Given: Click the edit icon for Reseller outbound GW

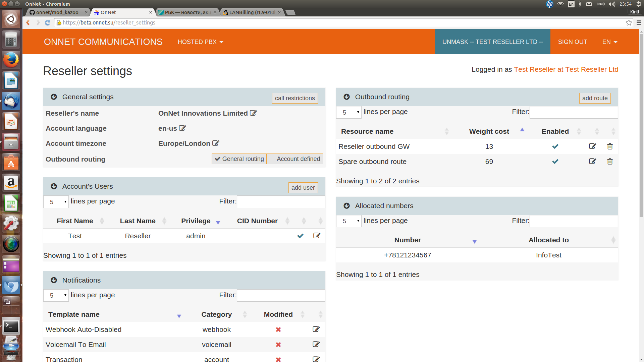Looking at the screenshot, I should pyautogui.click(x=592, y=146).
